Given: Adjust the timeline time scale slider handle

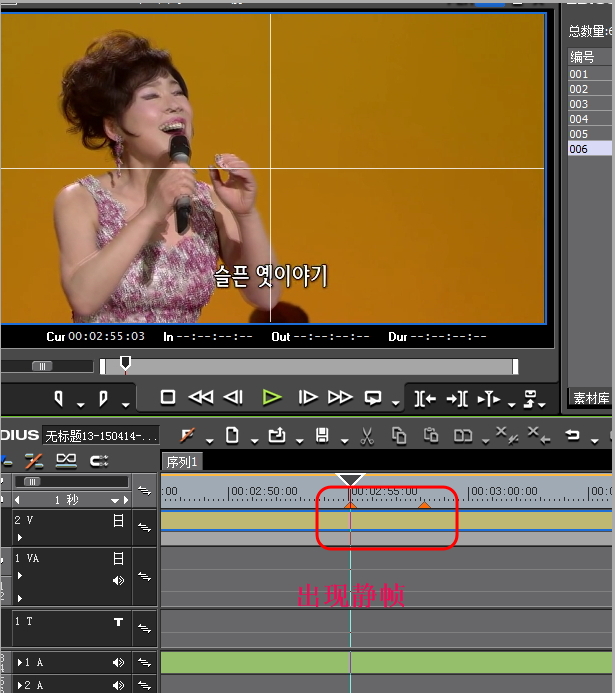Looking at the screenshot, I should pyautogui.click(x=32, y=482).
